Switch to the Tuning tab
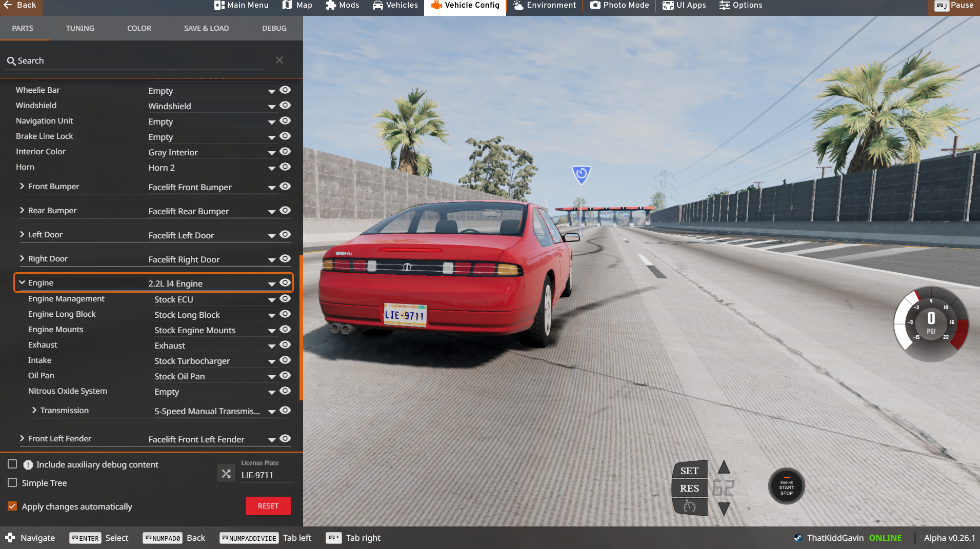This screenshot has width=980, height=549. click(x=80, y=28)
